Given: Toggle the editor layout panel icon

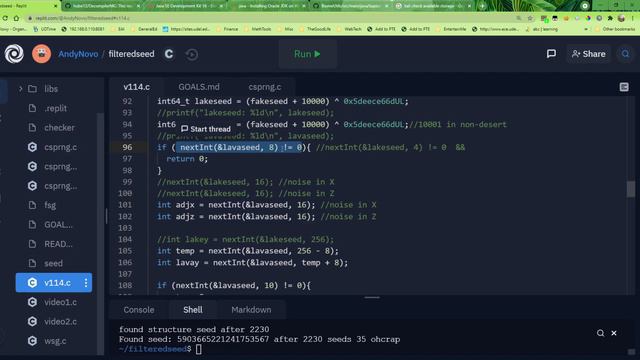Looking at the screenshot, I should 624,87.
